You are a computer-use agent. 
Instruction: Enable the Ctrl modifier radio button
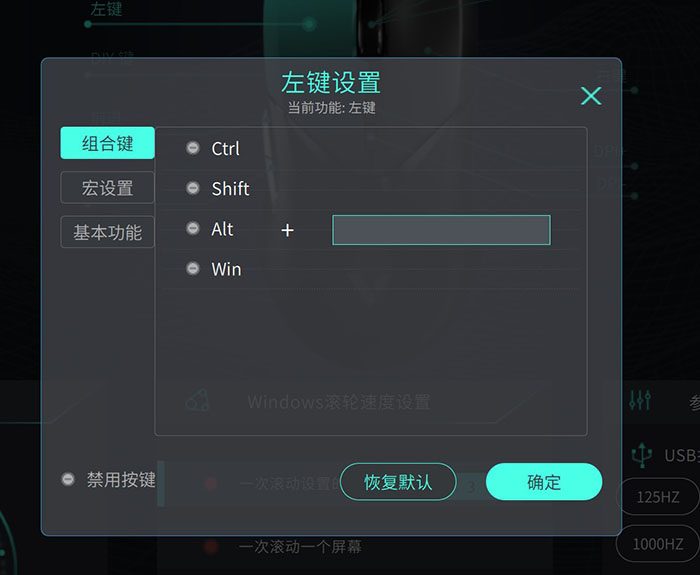[193, 148]
